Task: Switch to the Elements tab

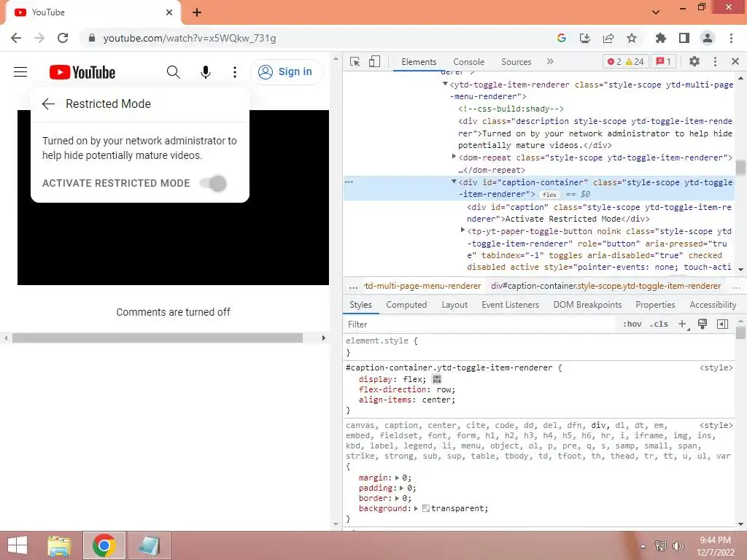Action: [419, 62]
